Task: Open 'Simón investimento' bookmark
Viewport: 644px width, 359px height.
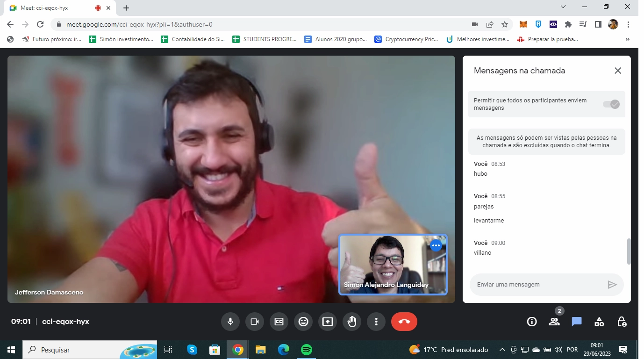Action: [121, 39]
